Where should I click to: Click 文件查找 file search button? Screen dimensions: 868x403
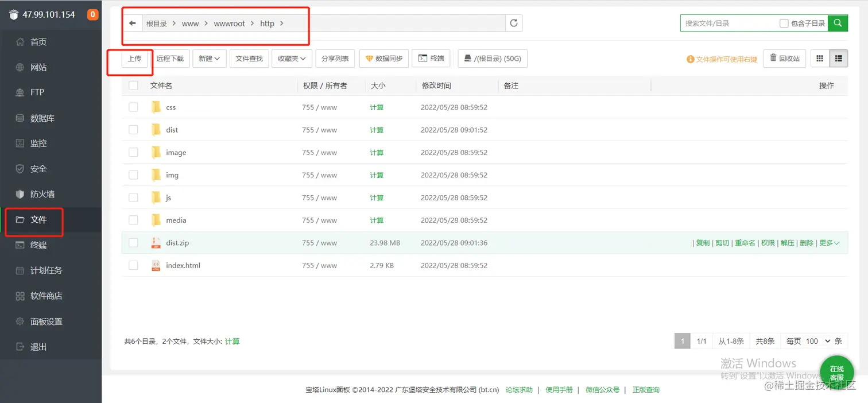(x=249, y=59)
